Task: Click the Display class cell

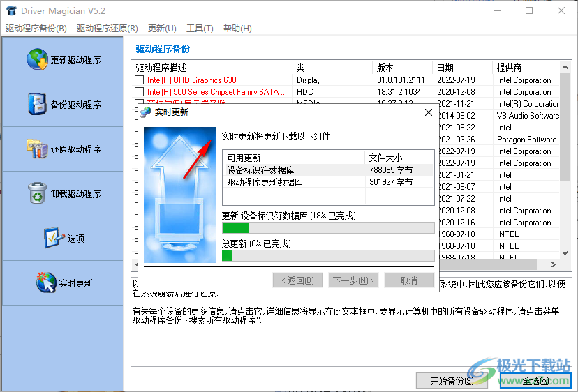Action: [x=309, y=80]
